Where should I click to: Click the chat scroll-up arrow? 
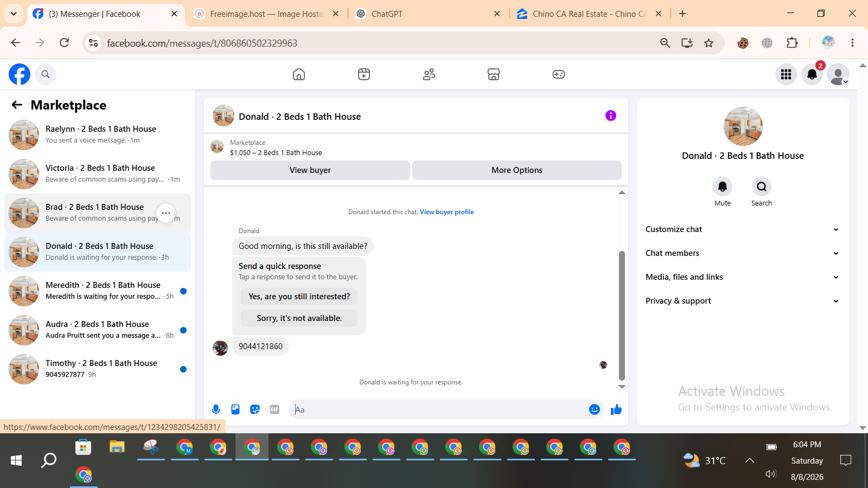622,192
